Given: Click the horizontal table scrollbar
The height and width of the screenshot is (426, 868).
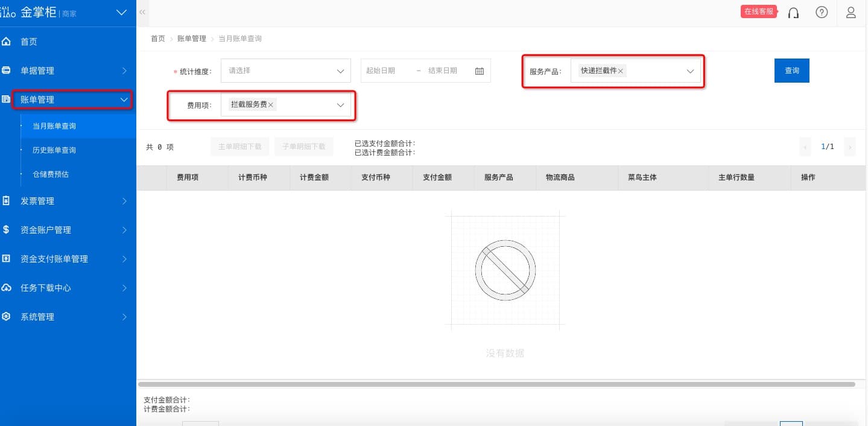Looking at the screenshot, I should [496, 384].
